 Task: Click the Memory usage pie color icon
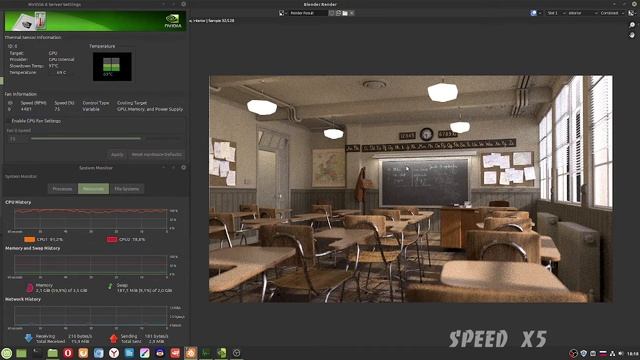(29, 288)
